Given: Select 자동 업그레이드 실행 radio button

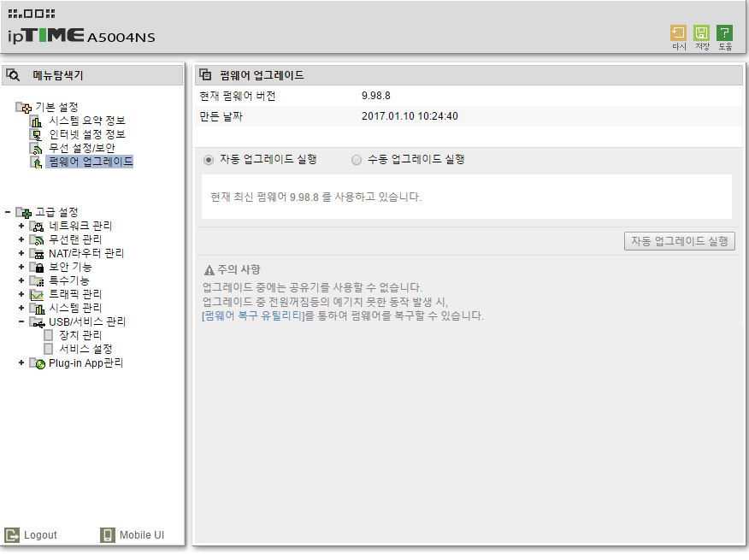Looking at the screenshot, I should (x=209, y=160).
